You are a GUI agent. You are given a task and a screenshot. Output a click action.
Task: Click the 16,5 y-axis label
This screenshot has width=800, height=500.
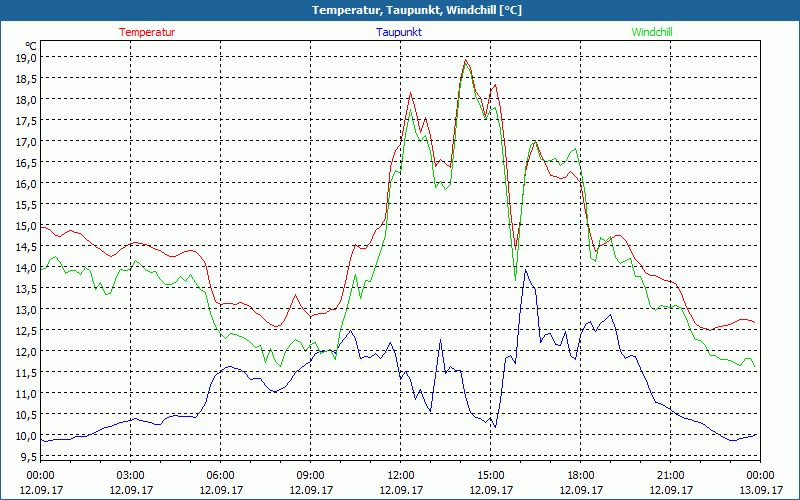(26, 163)
